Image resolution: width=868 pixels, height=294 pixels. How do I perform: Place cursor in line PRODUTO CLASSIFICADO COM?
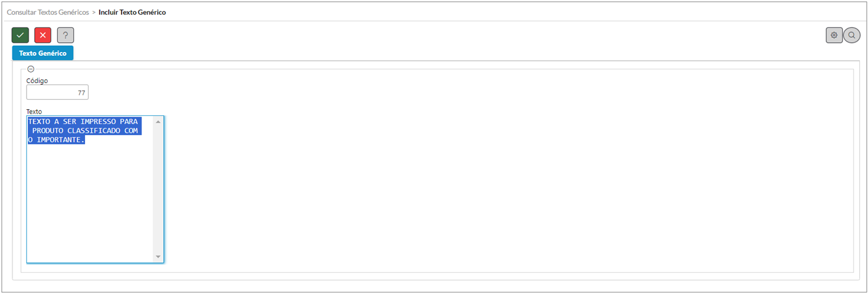[x=85, y=131]
